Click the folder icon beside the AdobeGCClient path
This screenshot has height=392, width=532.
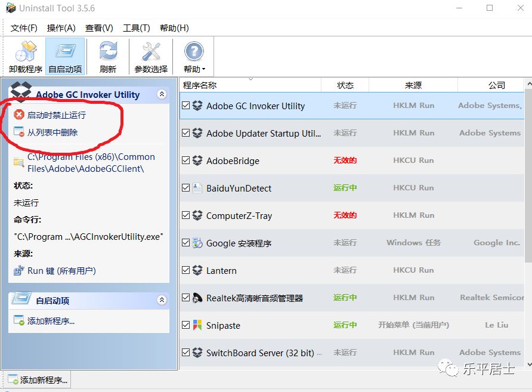point(18,162)
